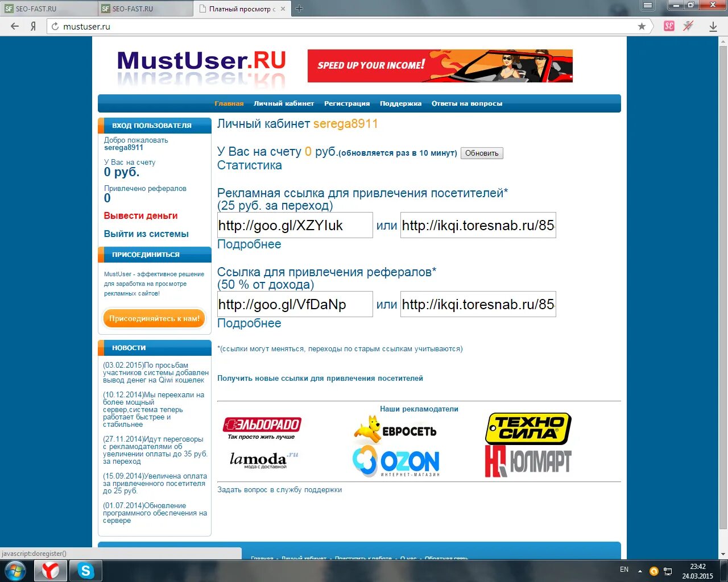
Task: Click the orange 'Присоединяйтесь к нам!' button
Action: coord(154,318)
